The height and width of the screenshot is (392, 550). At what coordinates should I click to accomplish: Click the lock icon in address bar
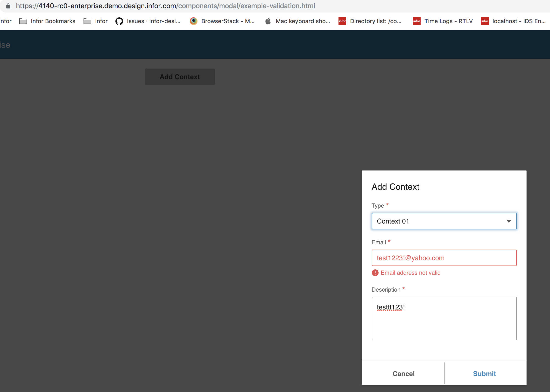click(8, 6)
